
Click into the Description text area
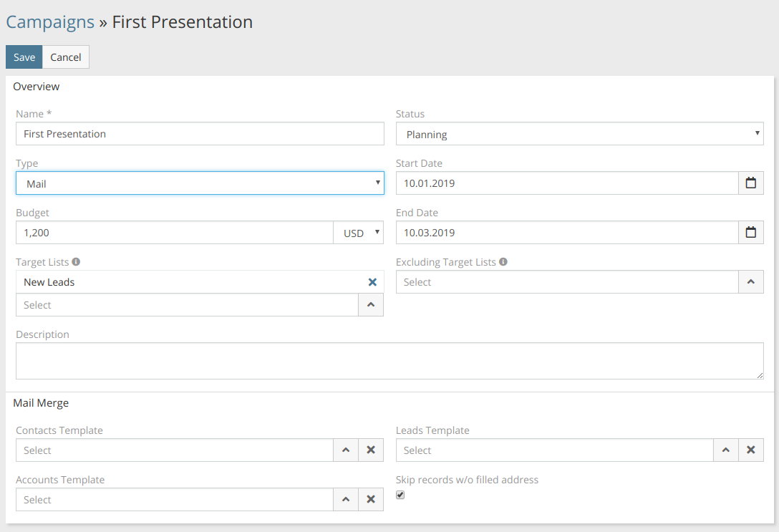coord(389,361)
